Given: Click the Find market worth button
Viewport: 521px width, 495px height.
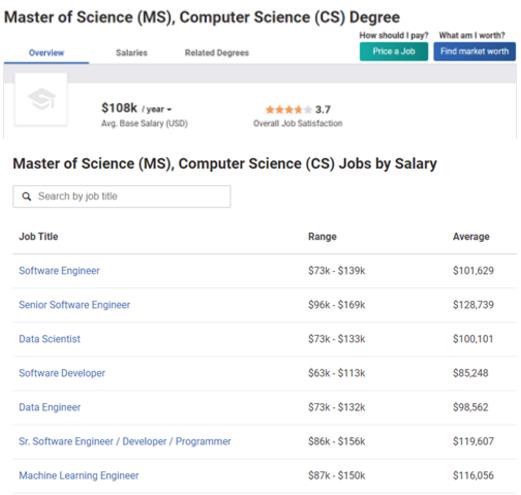Looking at the screenshot, I should pyautogui.click(x=474, y=51).
